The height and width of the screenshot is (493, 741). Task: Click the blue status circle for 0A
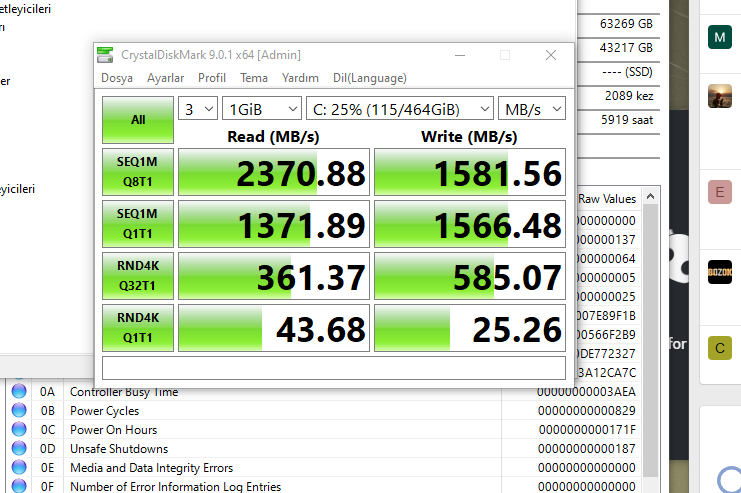click(19, 391)
